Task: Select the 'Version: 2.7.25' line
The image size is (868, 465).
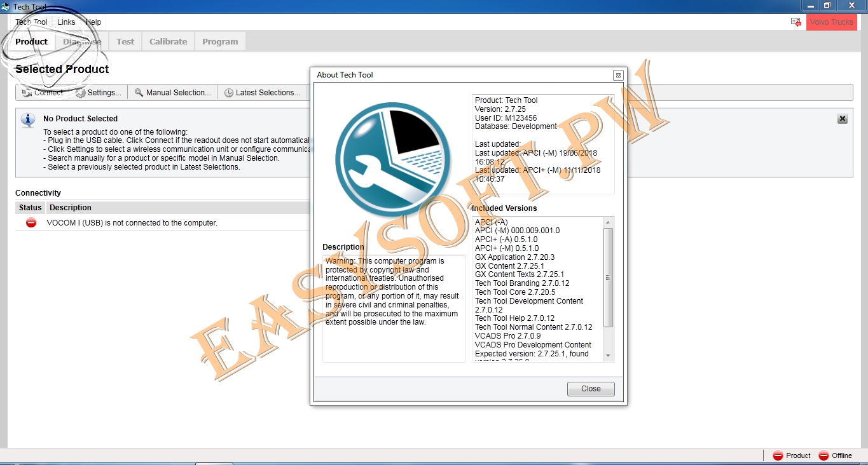Action: [x=500, y=109]
